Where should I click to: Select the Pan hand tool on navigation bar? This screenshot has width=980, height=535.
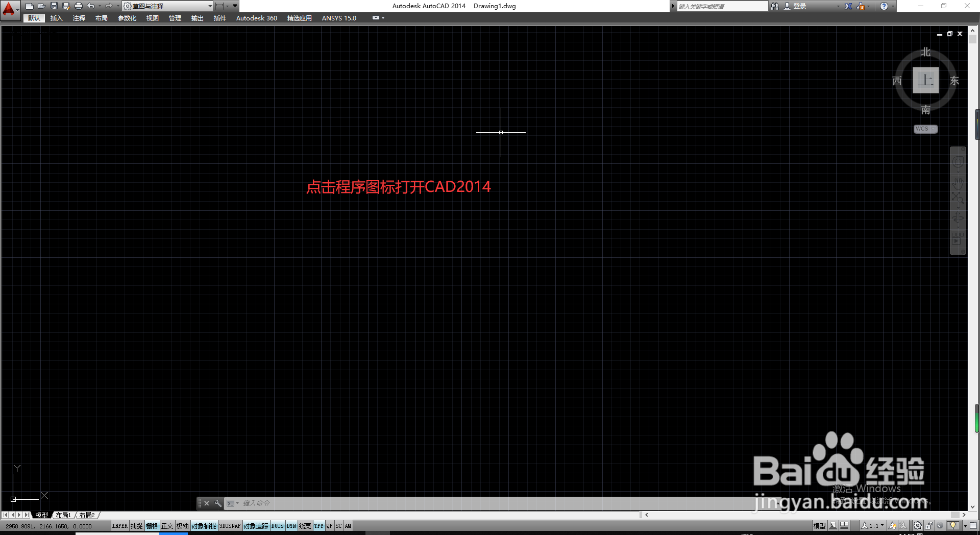tap(958, 183)
